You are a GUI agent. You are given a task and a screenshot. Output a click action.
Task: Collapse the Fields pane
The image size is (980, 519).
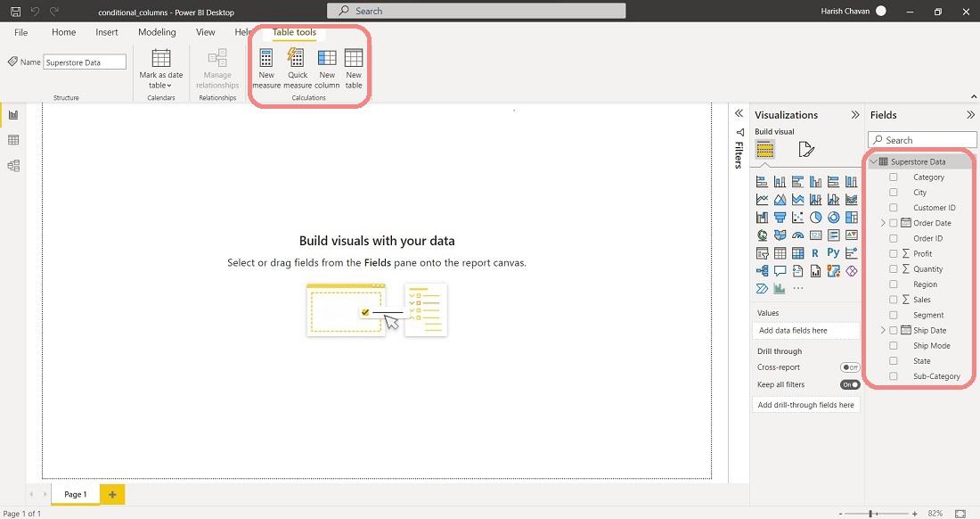[x=970, y=114]
